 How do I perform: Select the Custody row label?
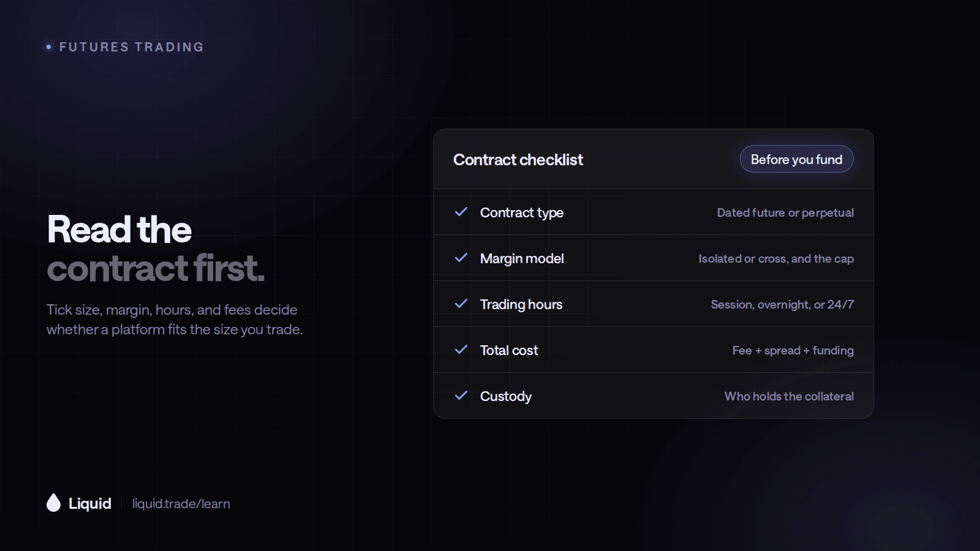click(x=506, y=397)
